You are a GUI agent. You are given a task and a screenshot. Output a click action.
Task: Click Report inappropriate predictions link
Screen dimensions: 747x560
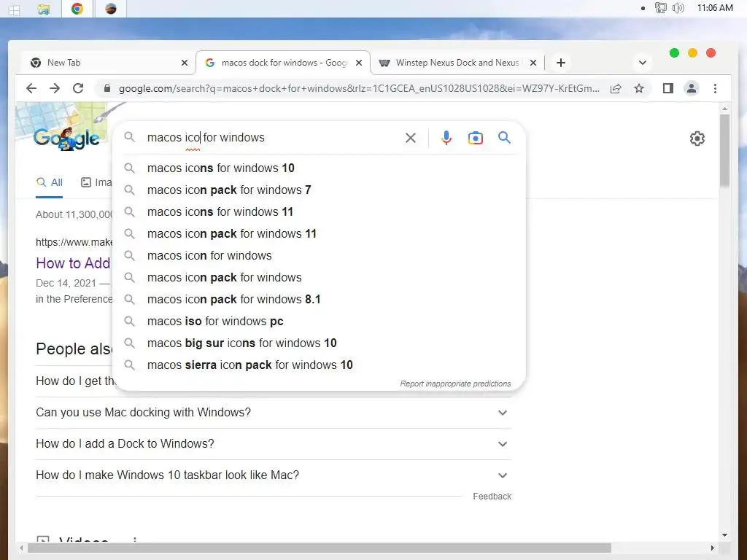(455, 384)
